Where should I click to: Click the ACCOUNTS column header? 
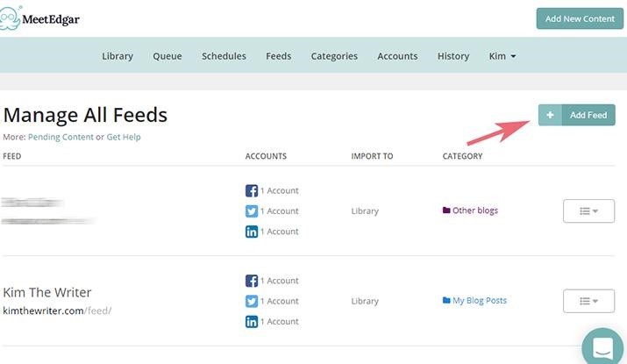tap(266, 156)
